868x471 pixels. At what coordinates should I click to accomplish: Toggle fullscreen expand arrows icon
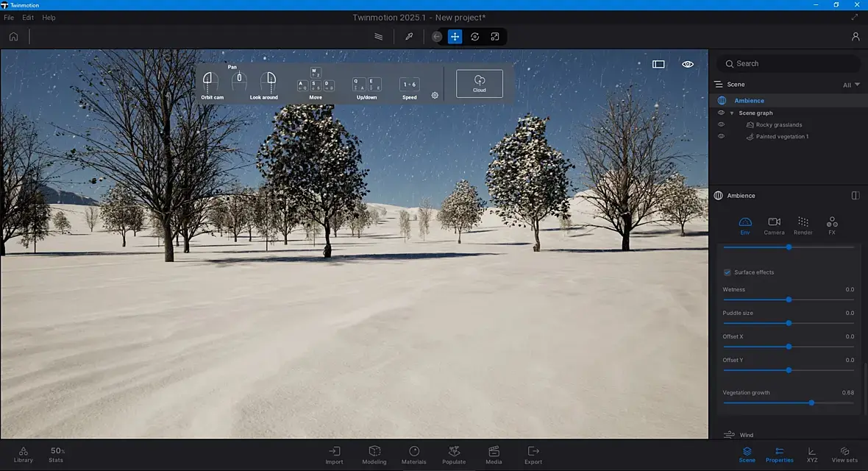[855, 17]
